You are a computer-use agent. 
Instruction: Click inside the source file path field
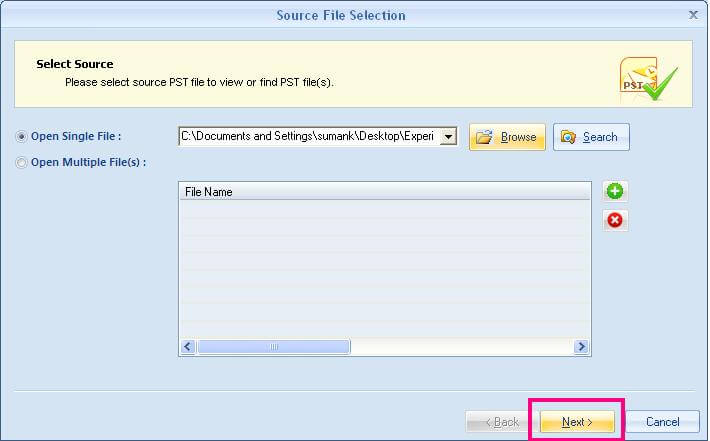[309, 136]
